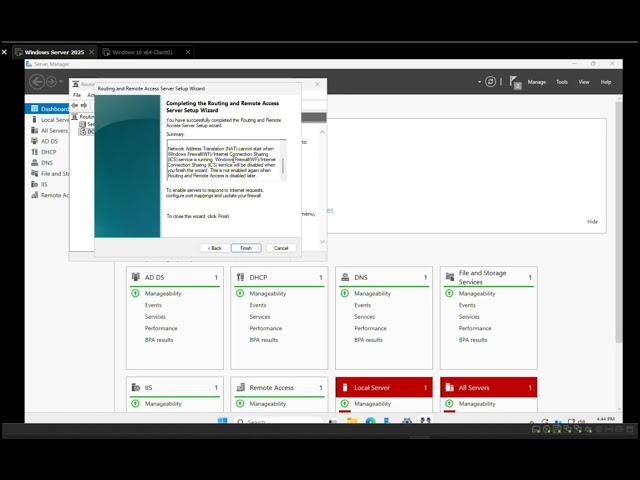Hide the welcome tile using Hide link

592,222
